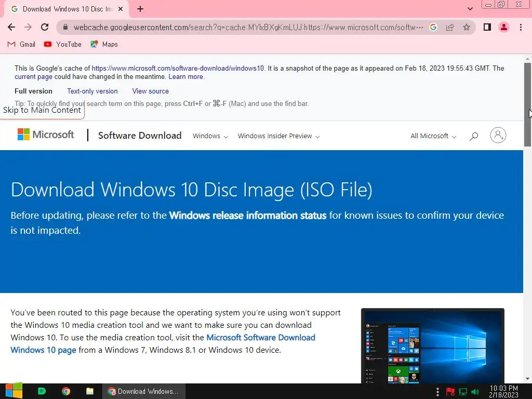Click the browser forward arrow
The image size is (532, 399).
(x=28, y=27)
